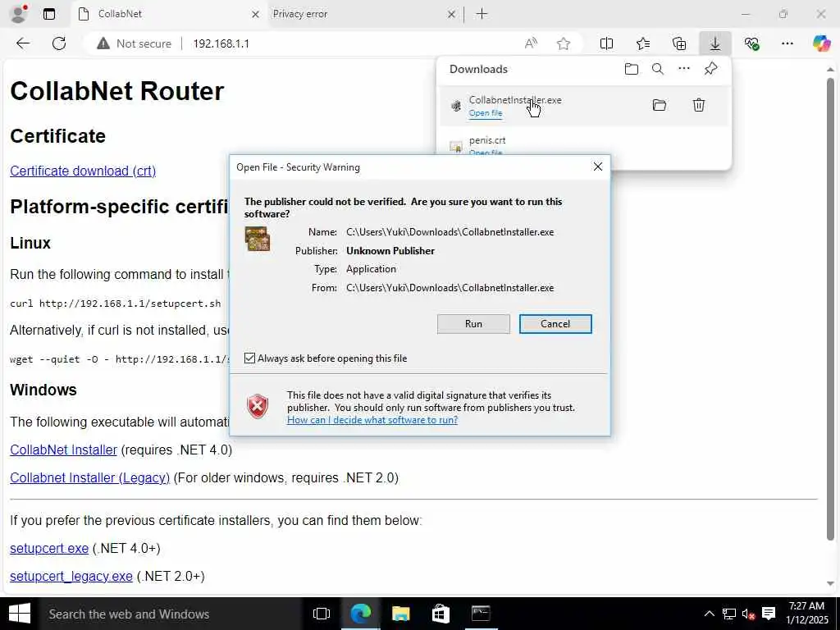The height and width of the screenshot is (630, 840).
Task: Open the network icon in system tray
Action: click(x=728, y=614)
